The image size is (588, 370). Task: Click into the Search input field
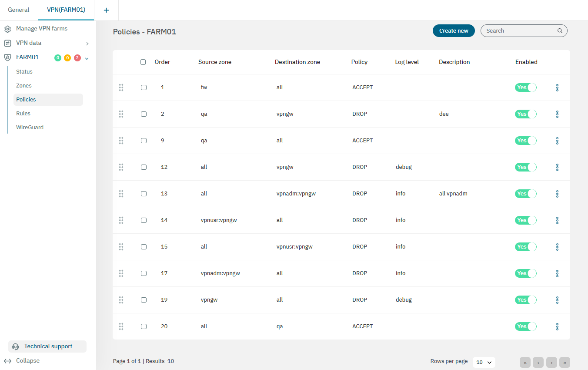(x=520, y=31)
